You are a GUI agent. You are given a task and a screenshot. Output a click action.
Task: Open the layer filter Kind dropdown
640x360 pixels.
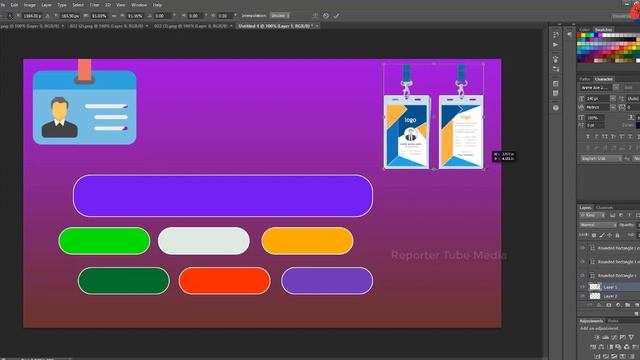click(x=592, y=216)
